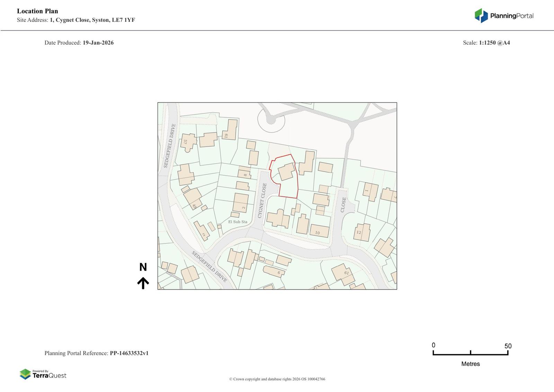Click the building inside the red boundary
Image resolution: width=554 pixels, height=392 pixels.
coord(286,171)
